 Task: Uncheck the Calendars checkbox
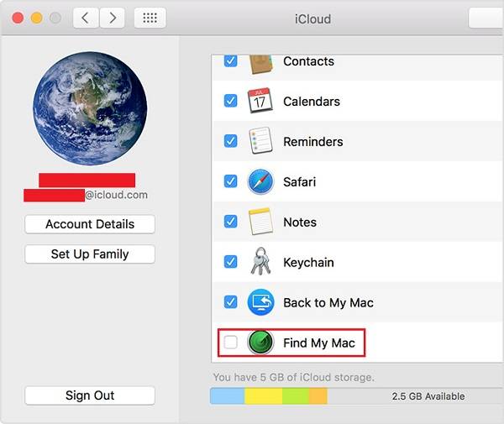click(230, 101)
